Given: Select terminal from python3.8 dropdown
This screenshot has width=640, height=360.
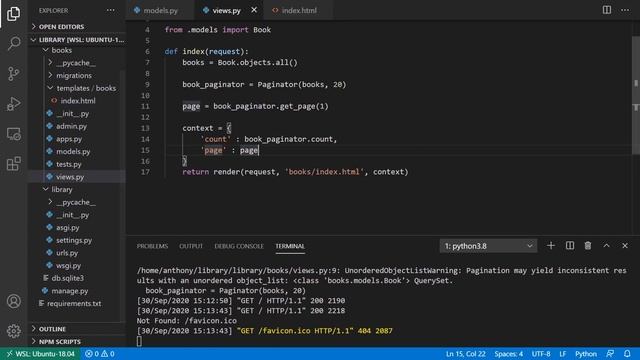Looking at the screenshot, I should click(x=488, y=246).
